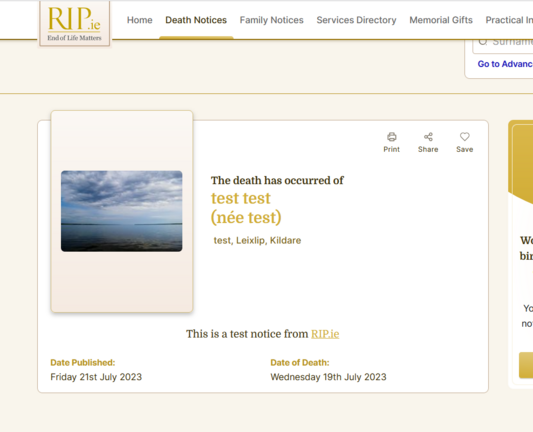Click "Friday 21st July 2023" date
533x432 pixels.
pos(96,377)
